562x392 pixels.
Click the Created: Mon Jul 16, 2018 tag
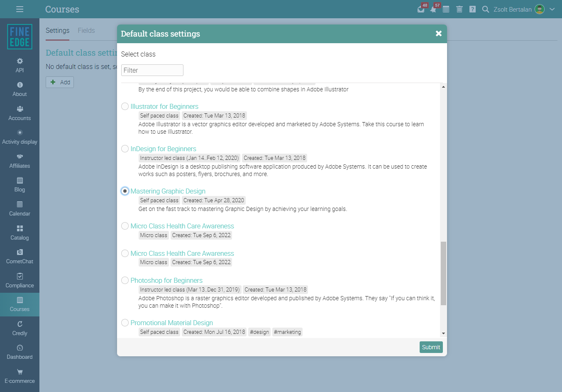pyautogui.click(x=214, y=332)
